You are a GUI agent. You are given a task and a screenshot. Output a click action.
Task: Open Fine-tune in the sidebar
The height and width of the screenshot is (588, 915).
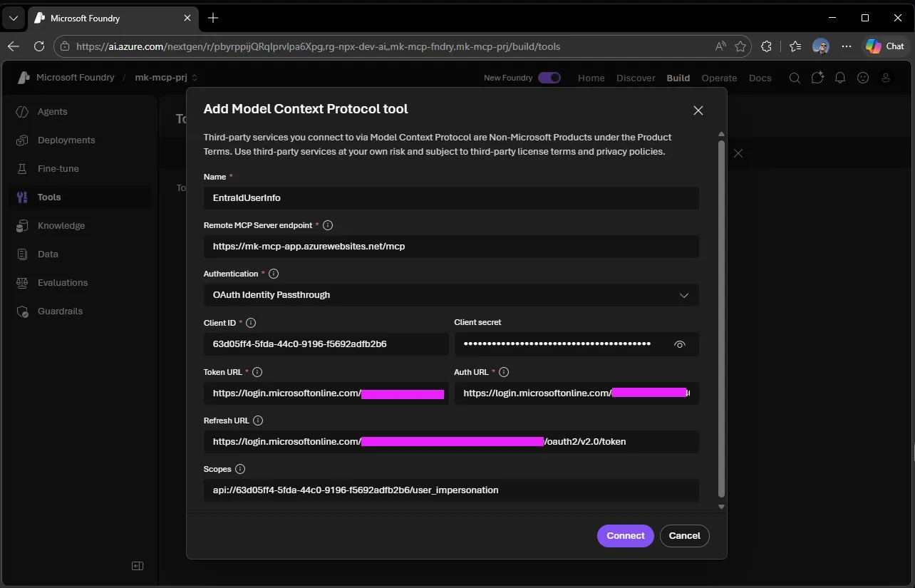(x=80, y=169)
